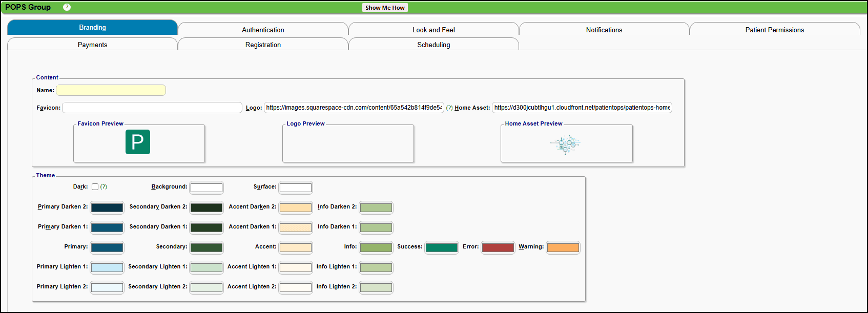Click the (?) help hint before Home Asset

[x=449, y=108]
